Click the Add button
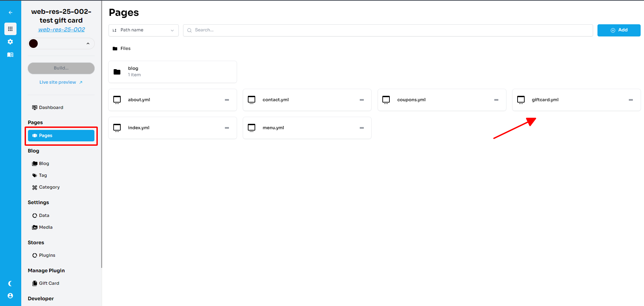Viewport: 644px width, 306px height. click(619, 30)
